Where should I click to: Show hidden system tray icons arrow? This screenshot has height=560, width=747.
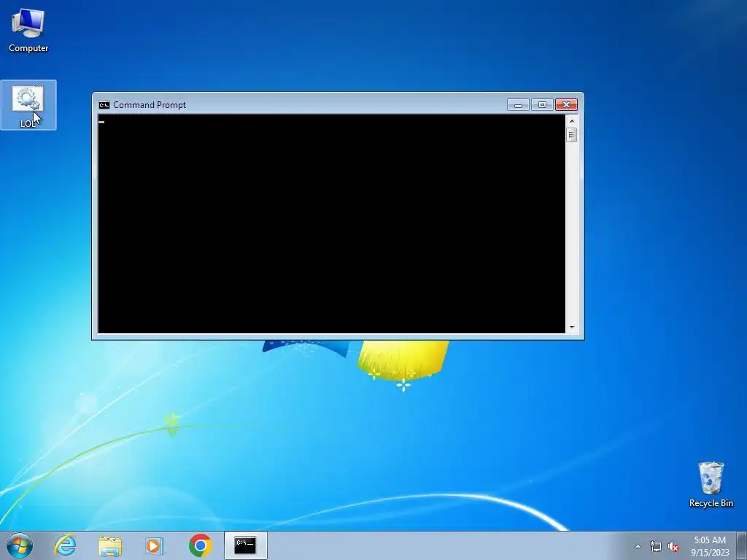click(638, 546)
